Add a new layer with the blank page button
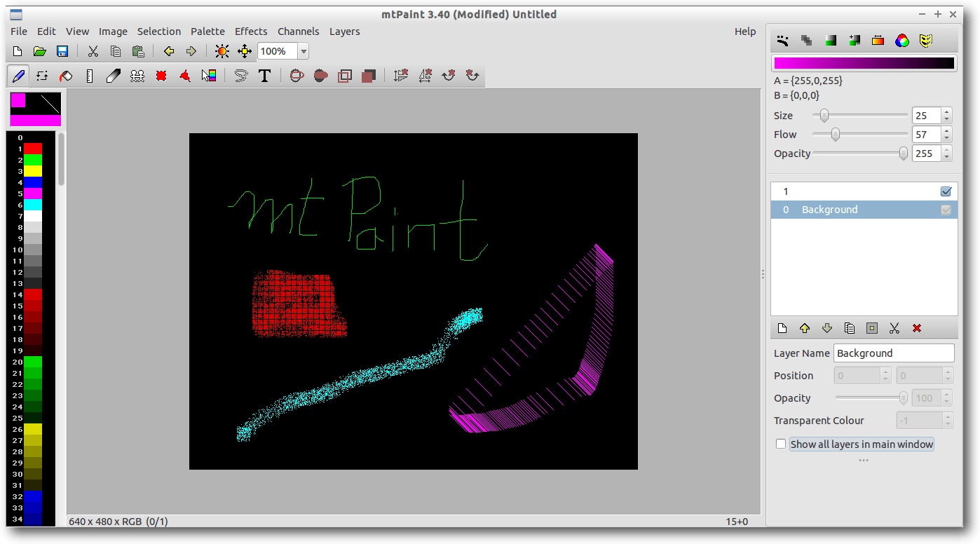The width and height of the screenshot is (980, 544). pos(782,328)
